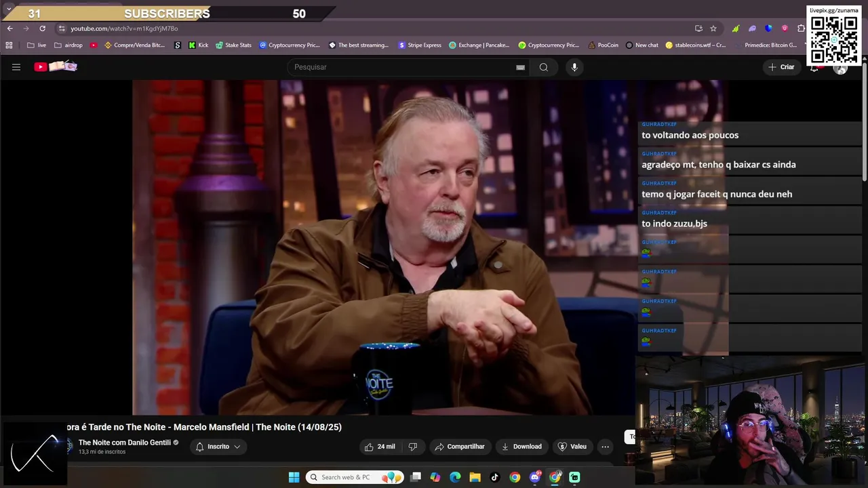Viewport: 868px width, 488px height.
Task: Open the Stripe Express bookmark
Action: pos(419,45)
